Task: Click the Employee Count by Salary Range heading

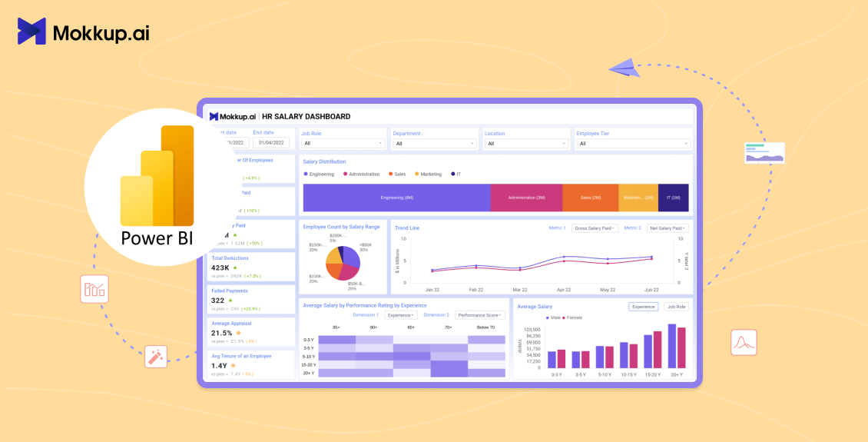Action: click(x=341, y=228)
